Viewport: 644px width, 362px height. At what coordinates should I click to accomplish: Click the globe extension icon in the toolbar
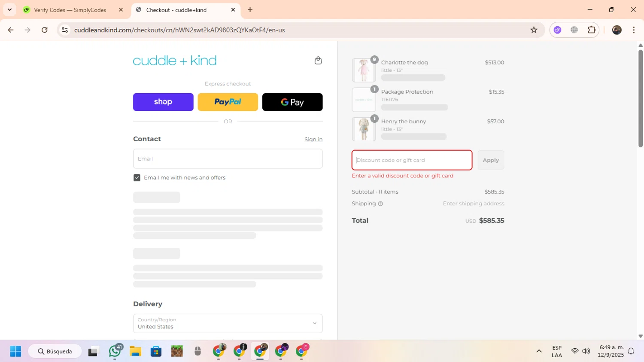click(574, 30)
